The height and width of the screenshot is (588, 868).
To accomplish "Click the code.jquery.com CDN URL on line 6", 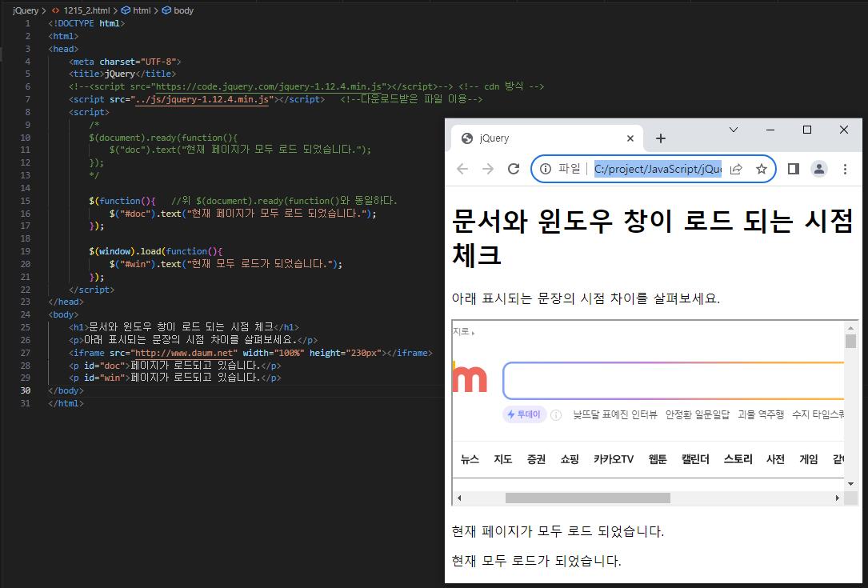I will pyautogui.click(x=269, y=86).
